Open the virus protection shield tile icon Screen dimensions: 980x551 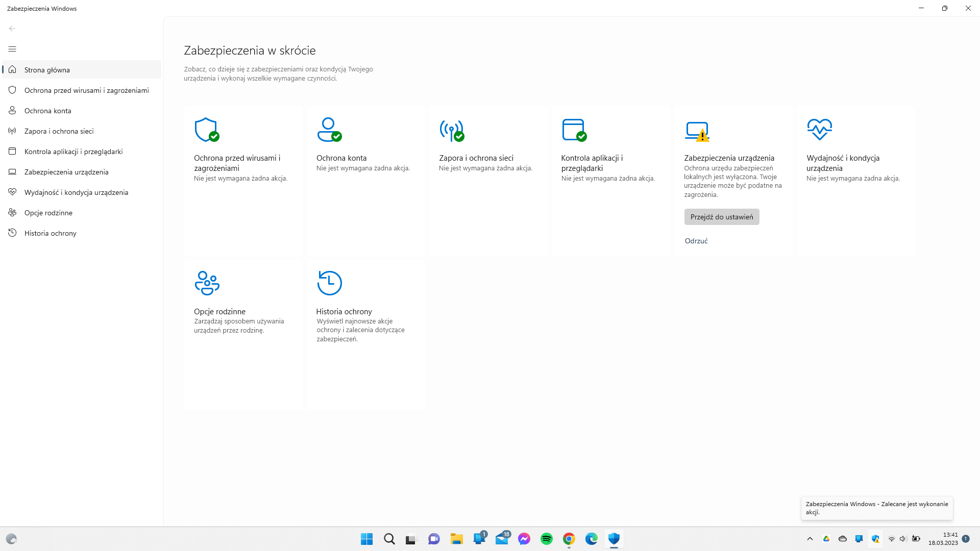207,130
